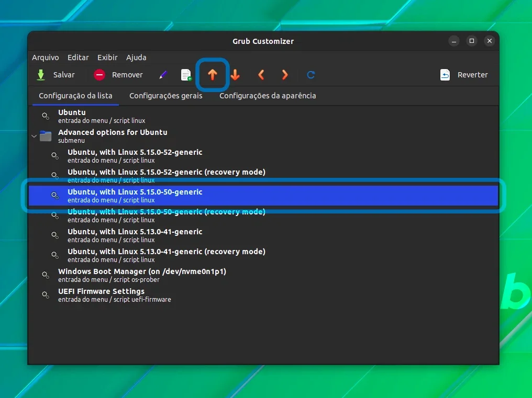The height and width of the screenshot is (398, 532).
Task: Select 5.15.0-52-generic (recovery mode) entry
Action: click(263, 176)
